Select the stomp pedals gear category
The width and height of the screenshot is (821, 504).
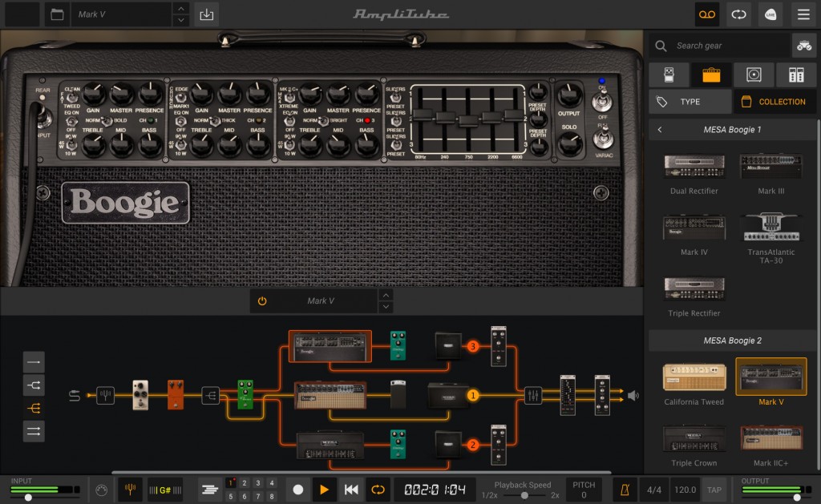669,75
